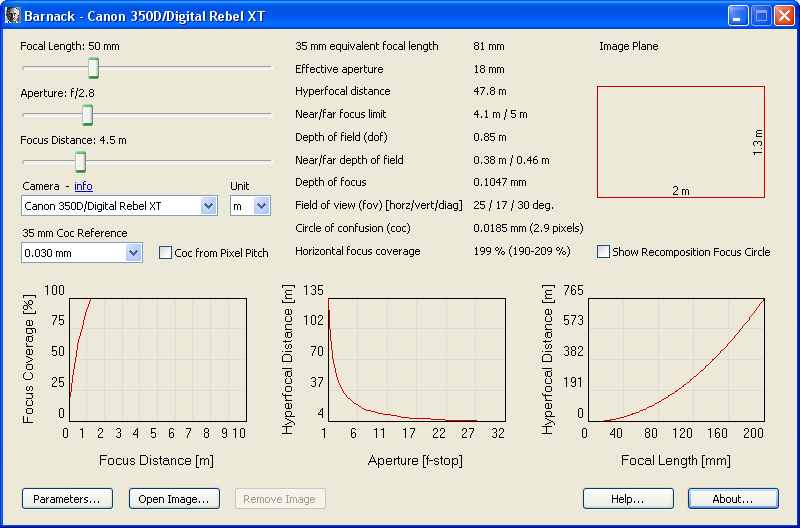Viewport: 800px width, 528px height.
Task: Click the Focus Distance: 4.5 m label
Action: click(x=73, y=140)
